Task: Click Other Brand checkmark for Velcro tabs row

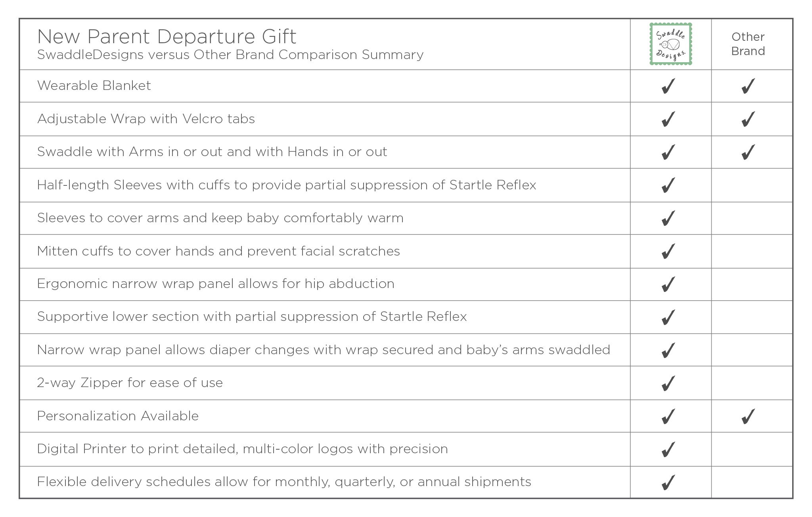Action: [748, 119]
